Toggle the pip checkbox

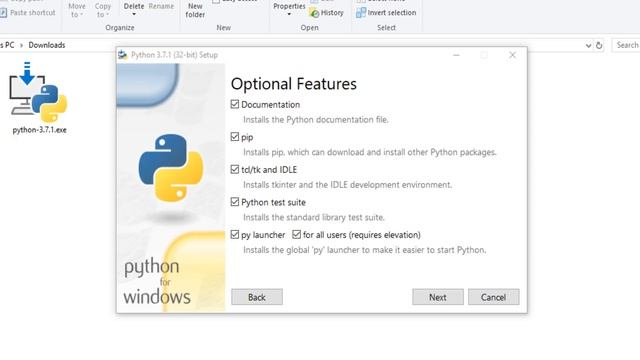point(235,137)
